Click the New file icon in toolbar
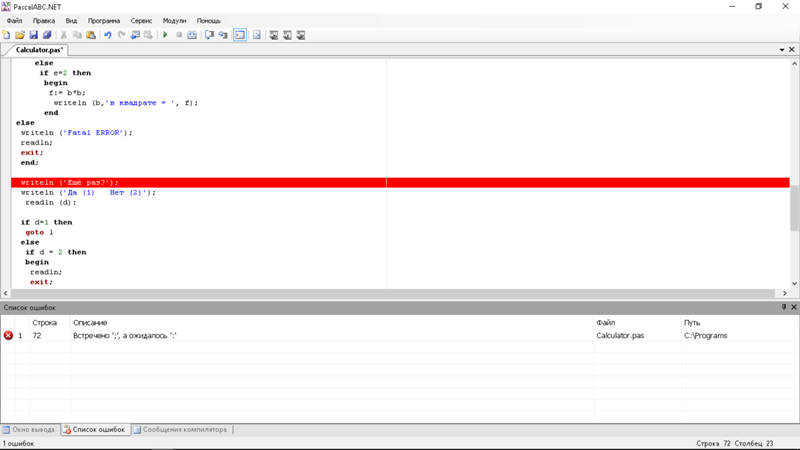The width and height of the screenshot is (800, 450). (6, 35)
